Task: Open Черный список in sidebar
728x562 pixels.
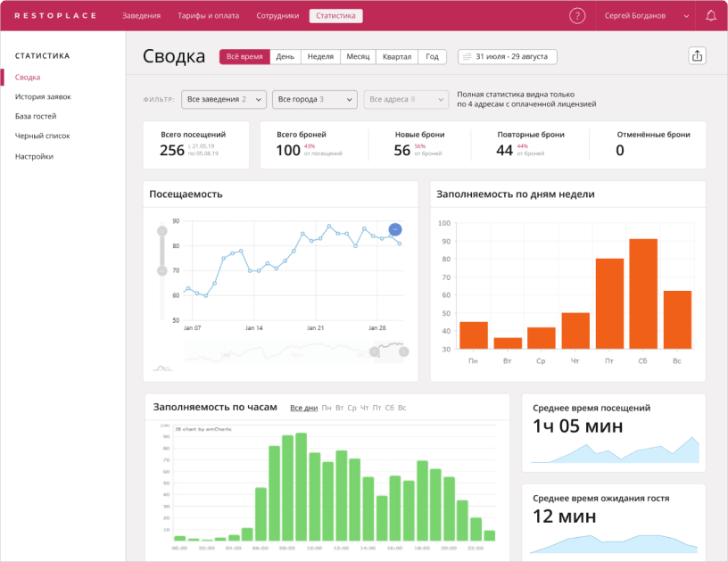Action: (42, 136)
